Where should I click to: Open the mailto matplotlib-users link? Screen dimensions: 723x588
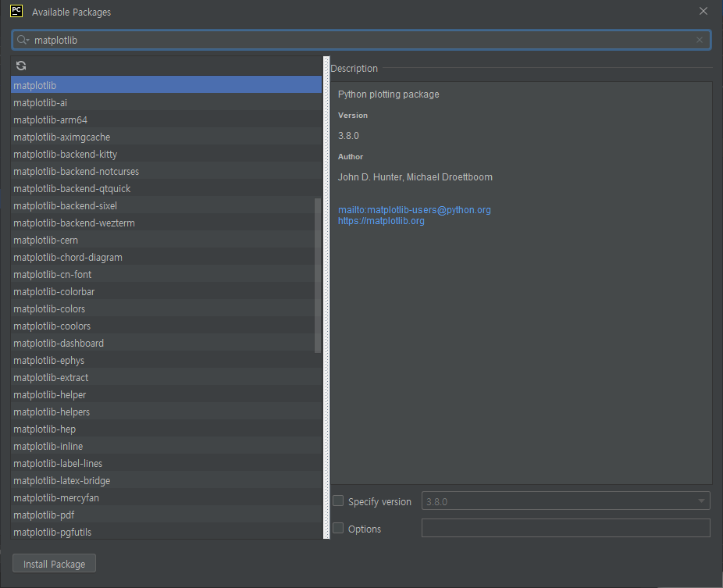(414, 210)
